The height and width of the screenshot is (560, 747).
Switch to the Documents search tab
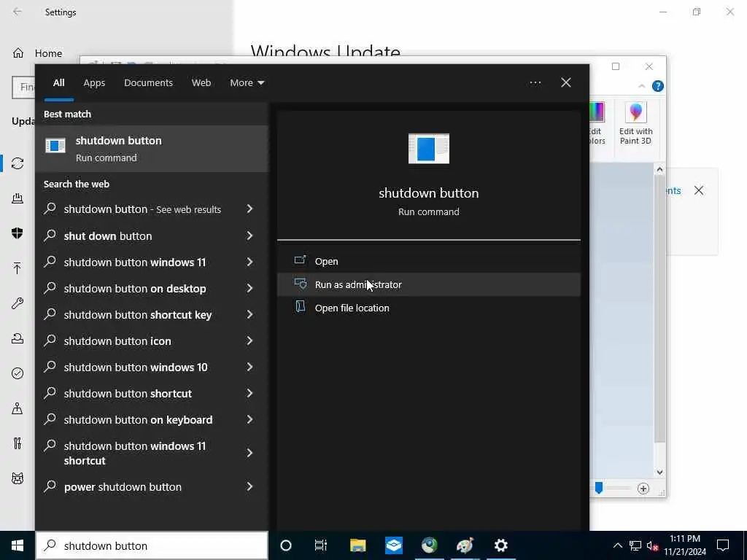pos(148,83)
